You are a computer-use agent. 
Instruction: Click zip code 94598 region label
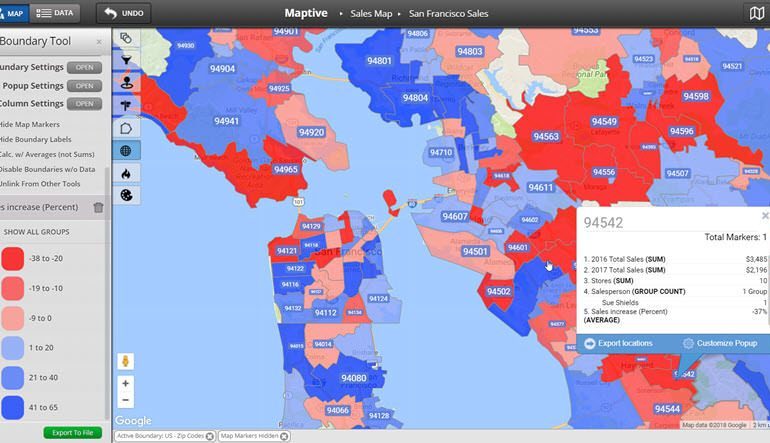coord(696,96)
